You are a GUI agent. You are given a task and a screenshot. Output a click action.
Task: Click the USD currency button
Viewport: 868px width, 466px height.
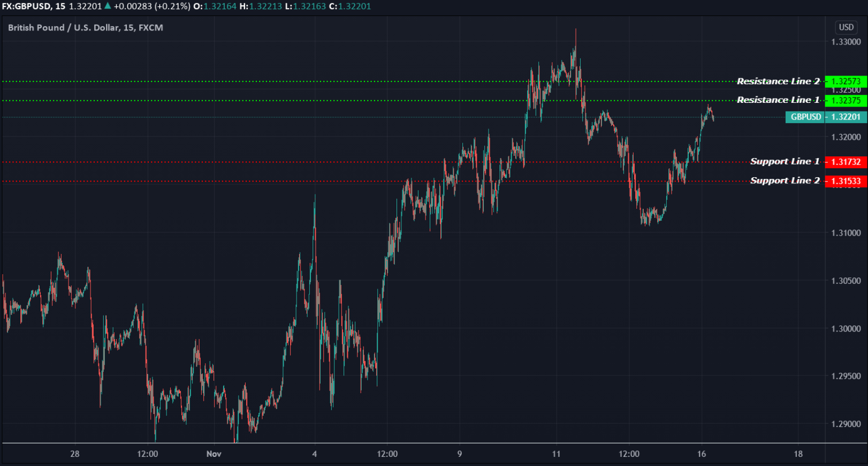click(x=846, y=27)
